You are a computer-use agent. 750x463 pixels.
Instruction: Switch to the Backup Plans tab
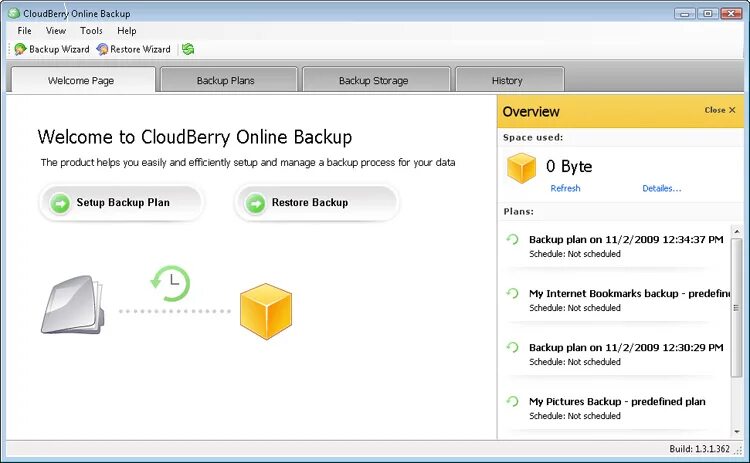(x=229, y=80)
